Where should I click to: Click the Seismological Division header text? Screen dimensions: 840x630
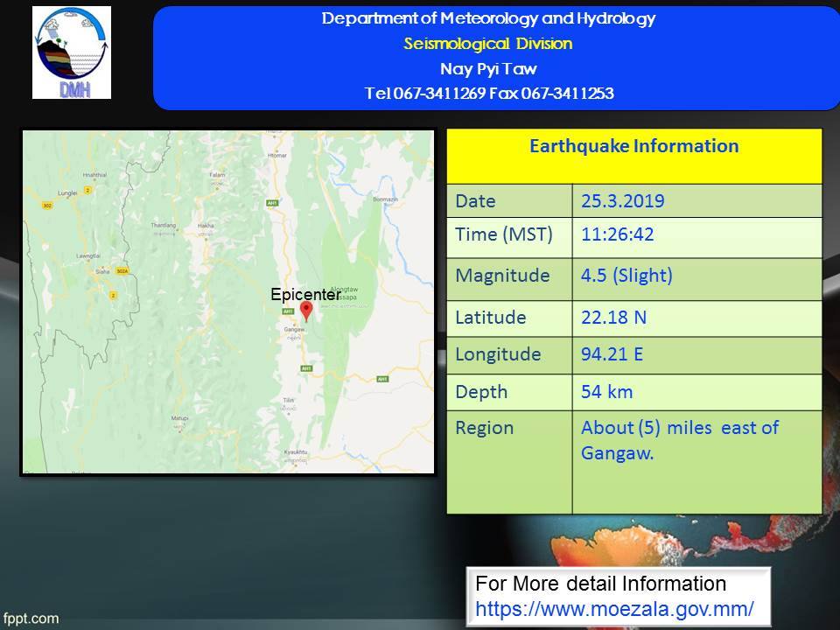[488, 44]
